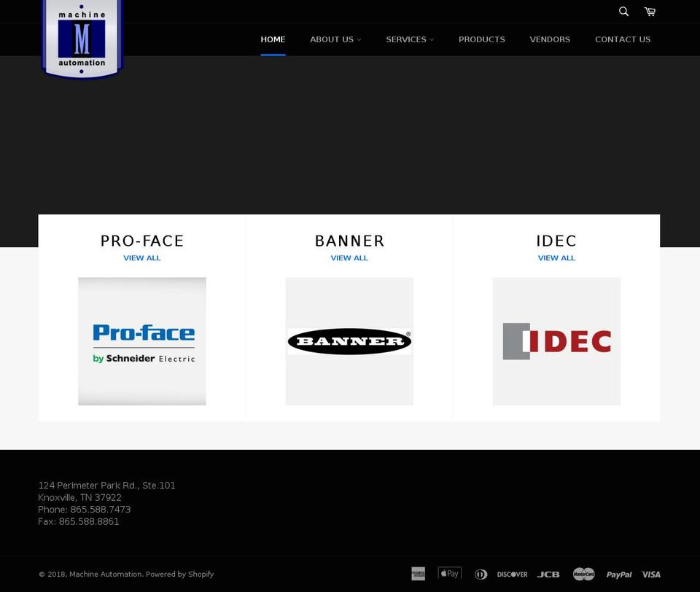Click the BANNER collection heading
The height and width of the screenshot is (592, 700).
[349, 241]
